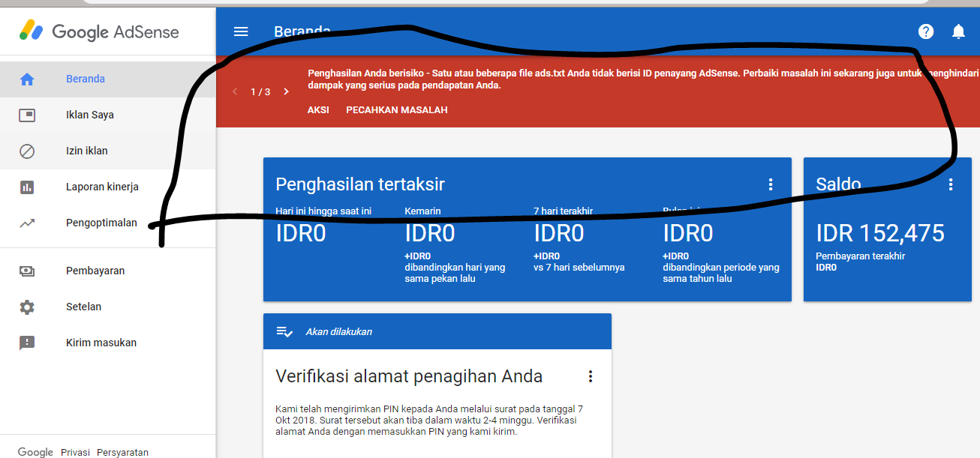Viewport: 980px width, 458px height.
Task: Click the Akan dilakukan checklist icon
Action: (284, 331)
